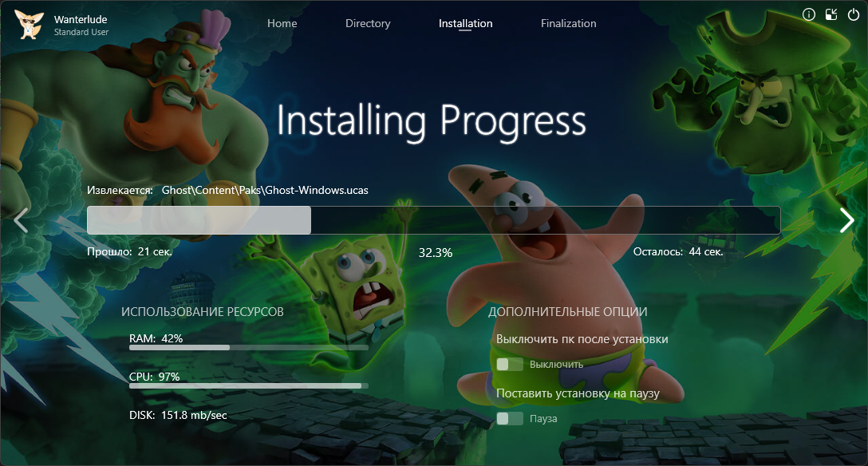Open the Directory tab
868x466 pixels.
368,23
